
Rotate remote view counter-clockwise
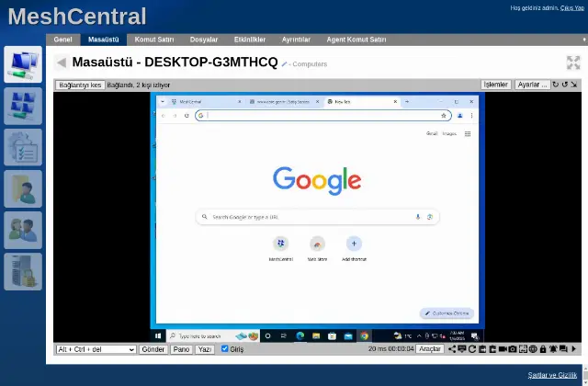pos(565,85)
